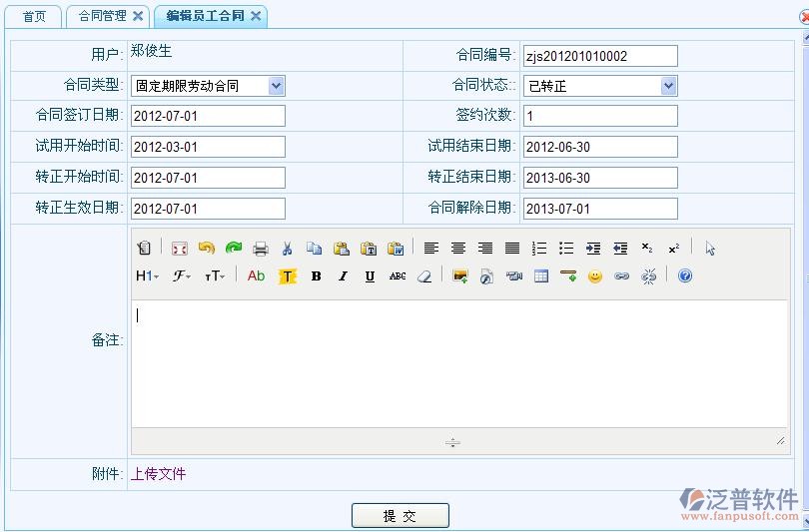
Task: Click the 上传文件 upload link
Action: point(158,474)
